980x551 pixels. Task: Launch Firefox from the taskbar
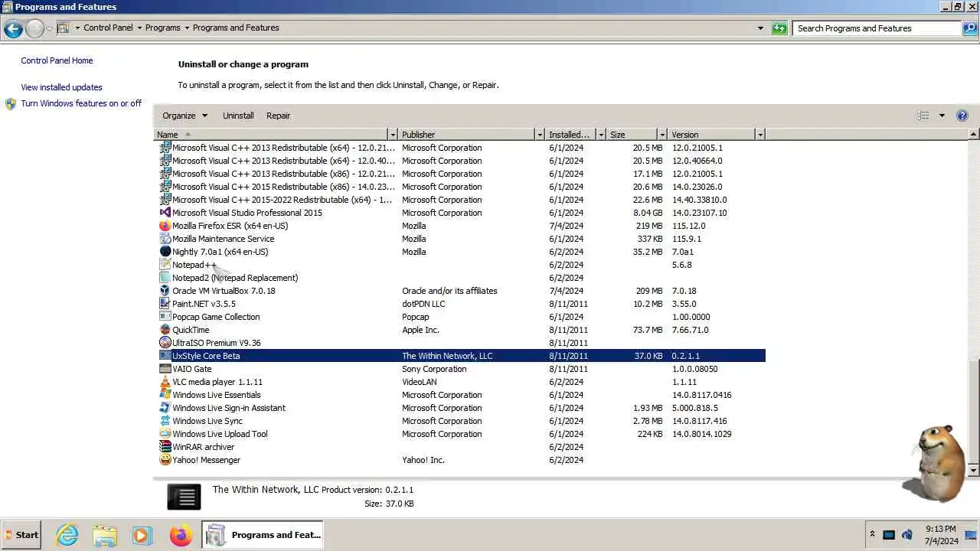[181, 535]
